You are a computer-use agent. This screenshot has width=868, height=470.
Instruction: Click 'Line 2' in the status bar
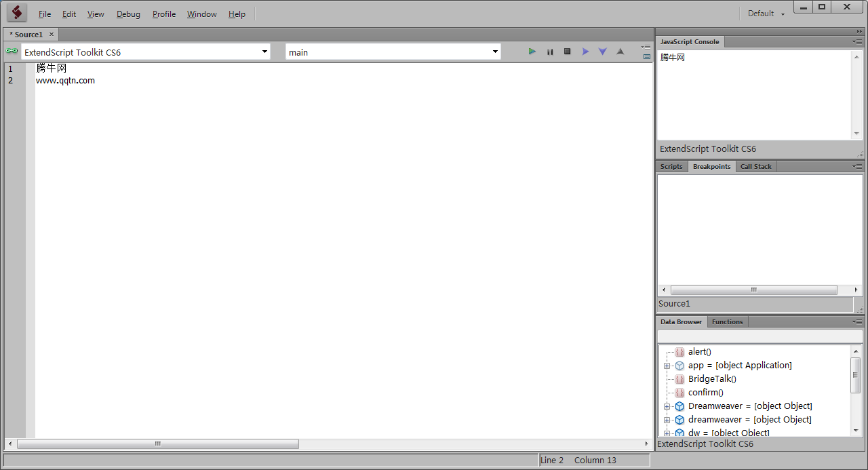tap(552, 460)
